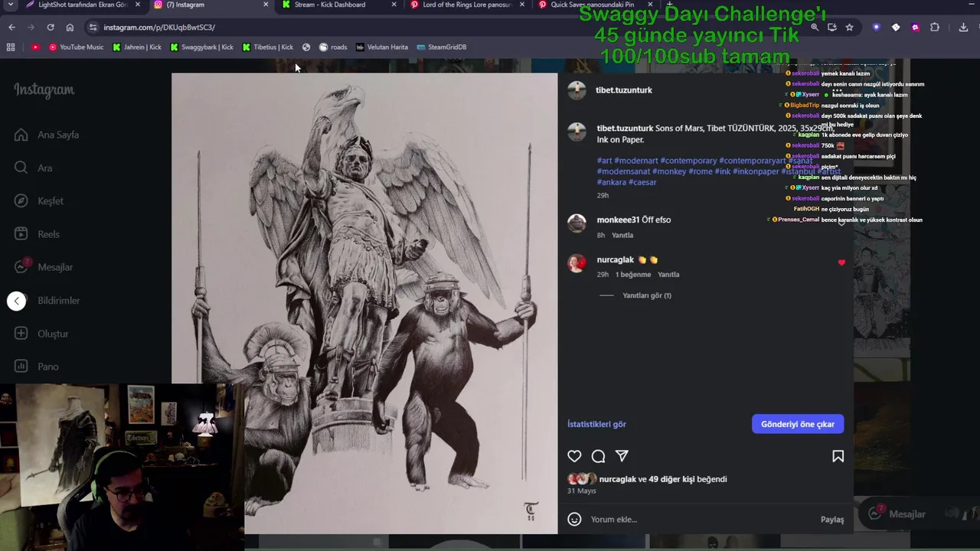This screenshot has width=980, height=551.
Task: Open the Tibetius | Kick bookmark
Action: pyautogui.click(x=267, y=47)
